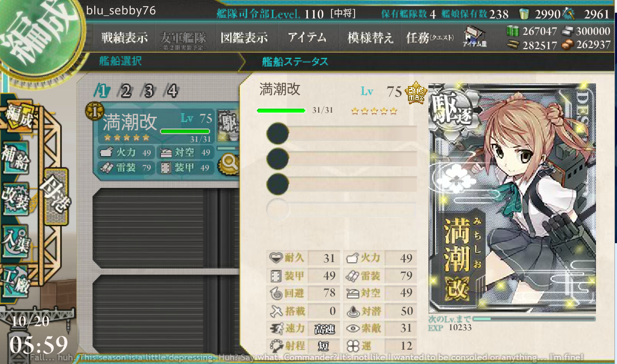
Task: Click the first empty equipment slot
Action: click(342, 134)
